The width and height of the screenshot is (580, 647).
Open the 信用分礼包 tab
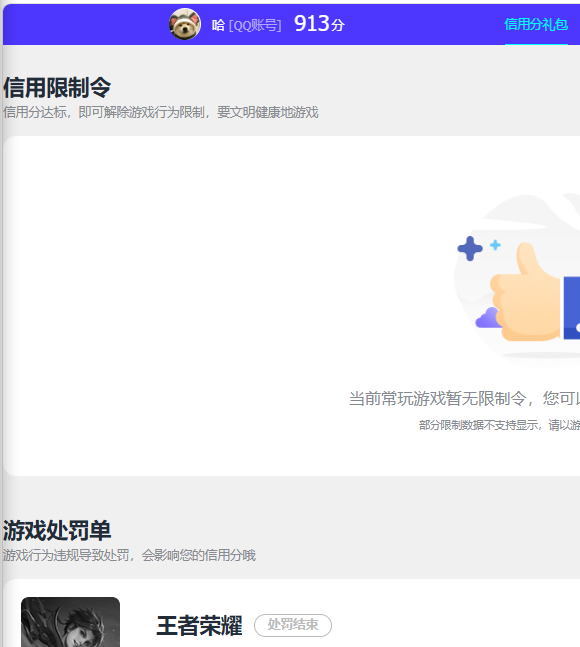(x=536, y=25)
